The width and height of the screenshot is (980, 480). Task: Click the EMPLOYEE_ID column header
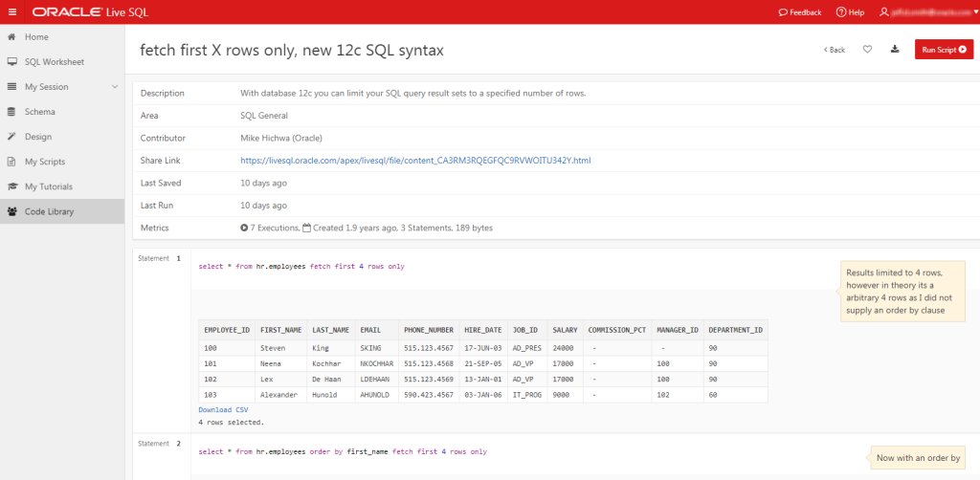(x=227, y=330)
